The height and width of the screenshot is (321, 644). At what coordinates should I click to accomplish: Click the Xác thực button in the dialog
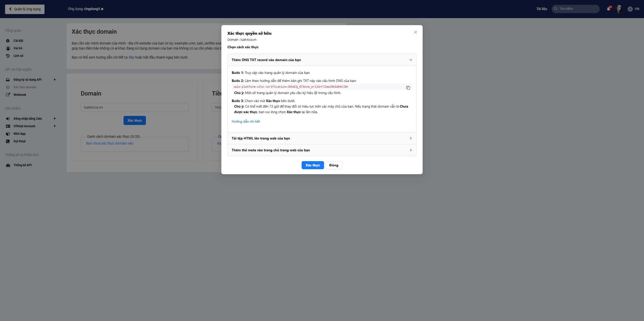click(313, 165)
